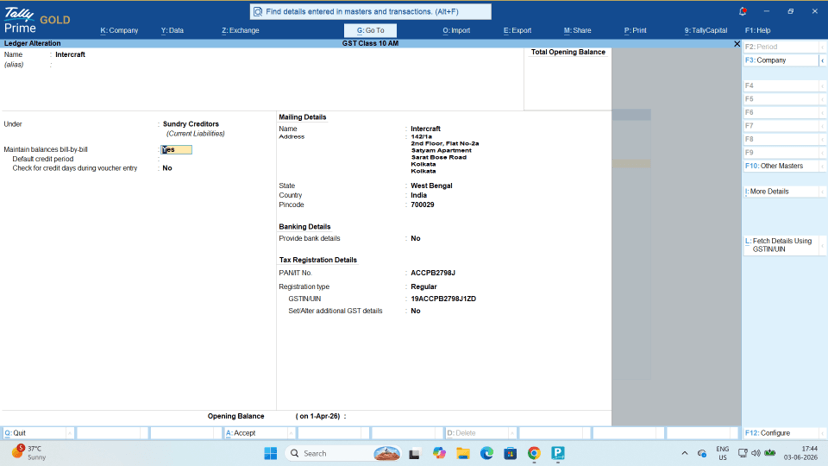Open Copilot icon in taskbar
The height and width of the screenshot is (466, 828).
(439, 453)
